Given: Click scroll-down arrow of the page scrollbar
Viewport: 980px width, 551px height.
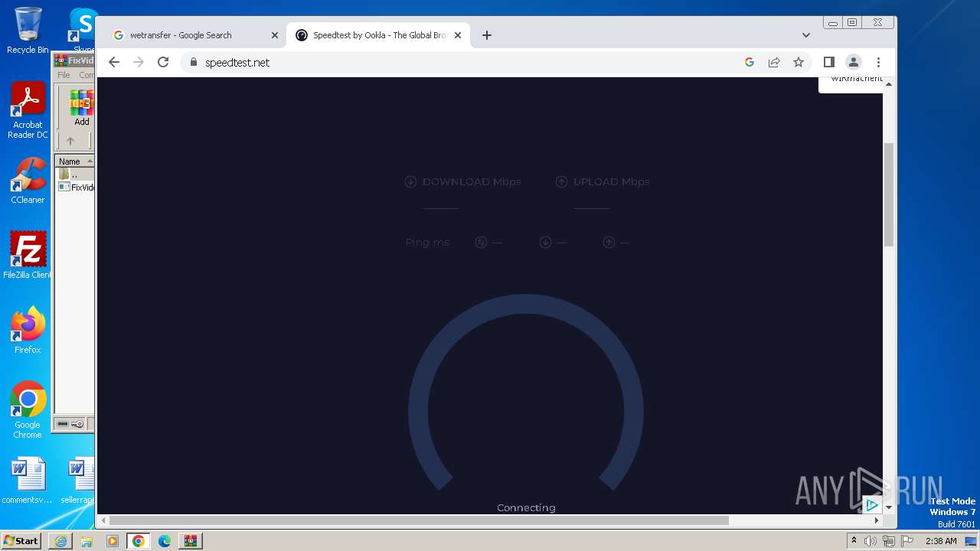Looking at the screenshot, I should tap(889, 507).
